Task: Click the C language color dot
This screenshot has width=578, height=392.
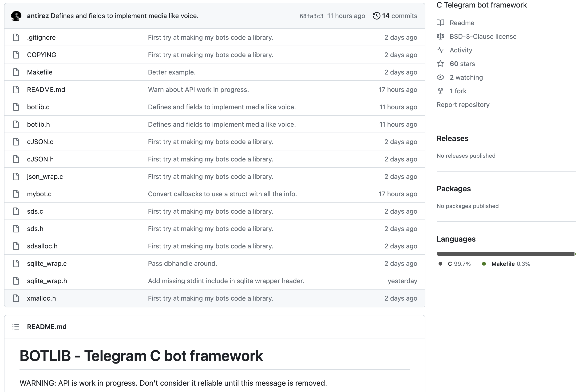Action: point(440,264)
